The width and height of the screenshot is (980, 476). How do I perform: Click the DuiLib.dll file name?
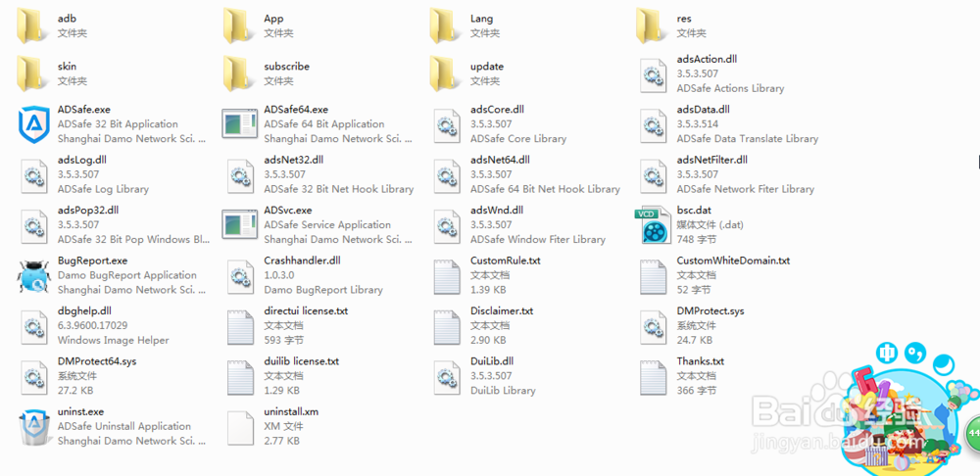492,361
